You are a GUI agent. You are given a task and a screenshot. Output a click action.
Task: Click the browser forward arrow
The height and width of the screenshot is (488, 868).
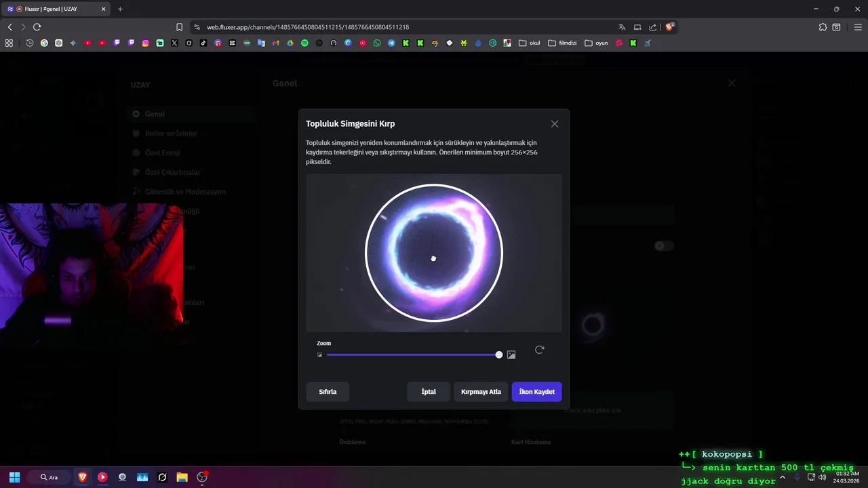point(23,27)
